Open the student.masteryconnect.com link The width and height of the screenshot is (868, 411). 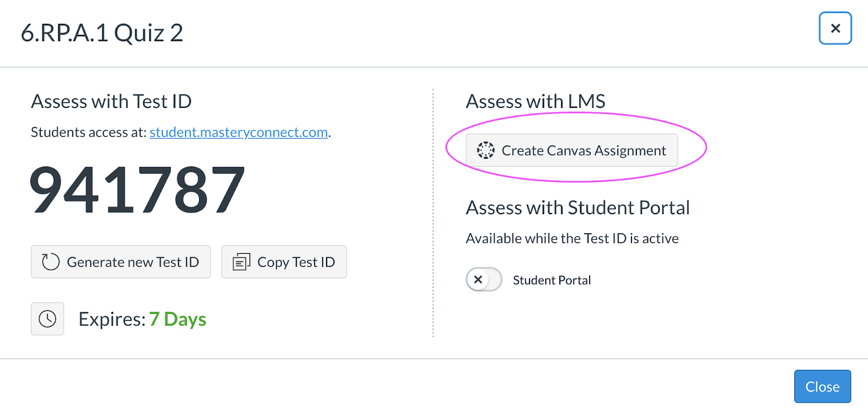pos(239,132)
